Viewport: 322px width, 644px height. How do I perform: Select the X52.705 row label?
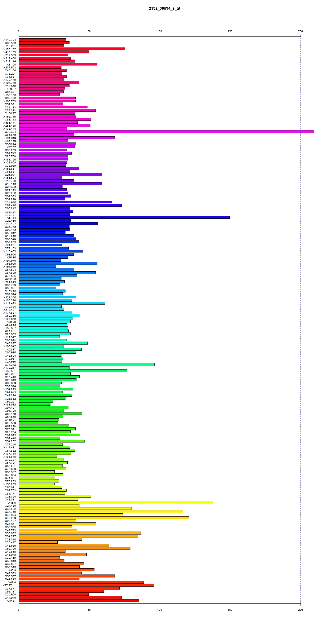(x=10, y=548)
